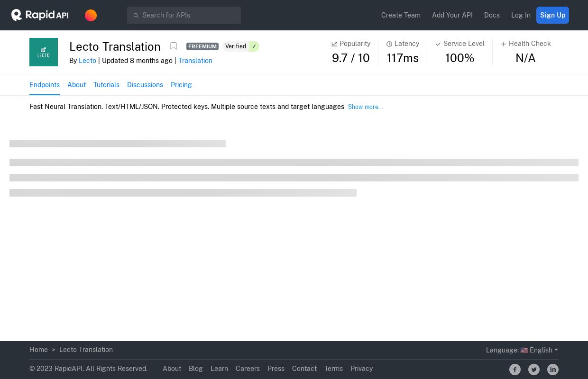Click the Service Level check icon
This screenshot has width=588, height=379.
point(438,44)
